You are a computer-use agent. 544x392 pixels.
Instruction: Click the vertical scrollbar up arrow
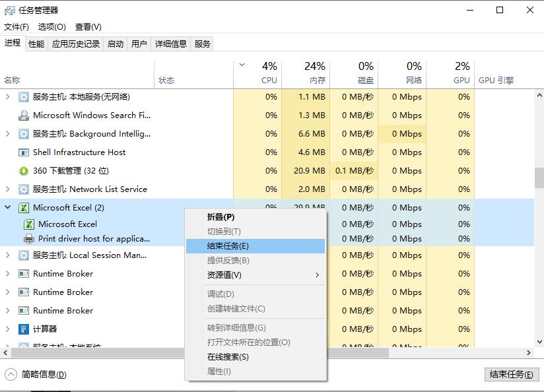point(539,95)
